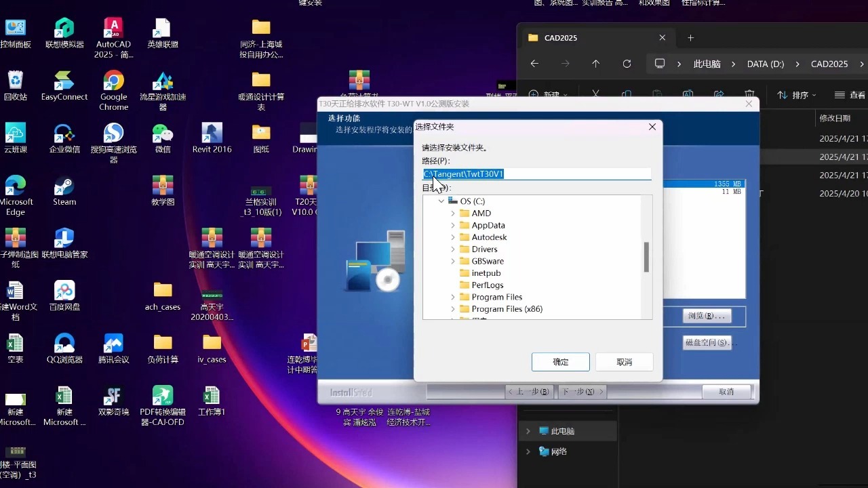Image resolution: width=868 pixels, height=488 pixels.
Task: Select the Google Chrome desktop icon
Action: click(x=113, y=91)
